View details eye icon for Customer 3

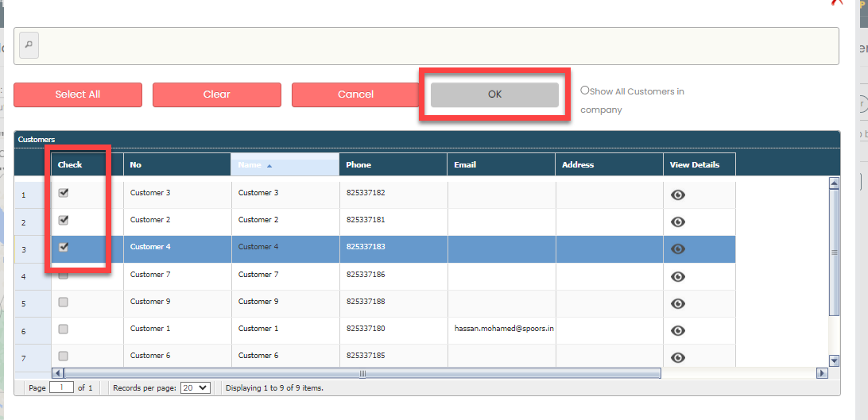[x=678, y=195]
